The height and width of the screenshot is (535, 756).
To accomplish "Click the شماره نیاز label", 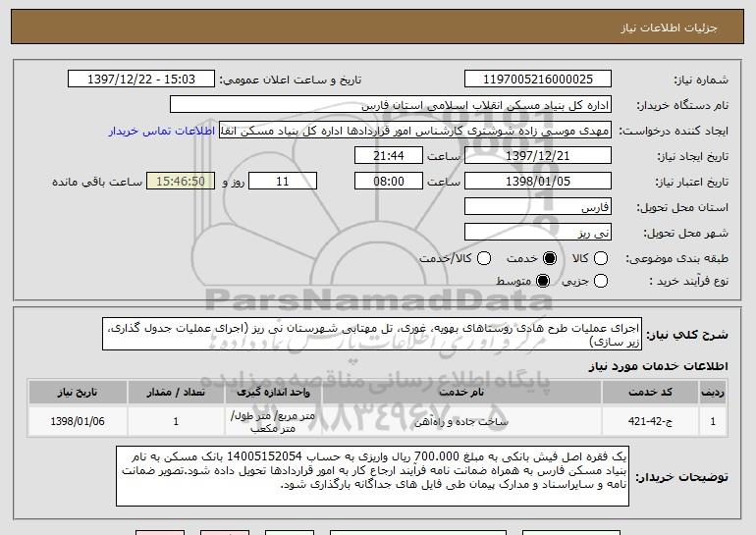I will [x=701, y=80].
